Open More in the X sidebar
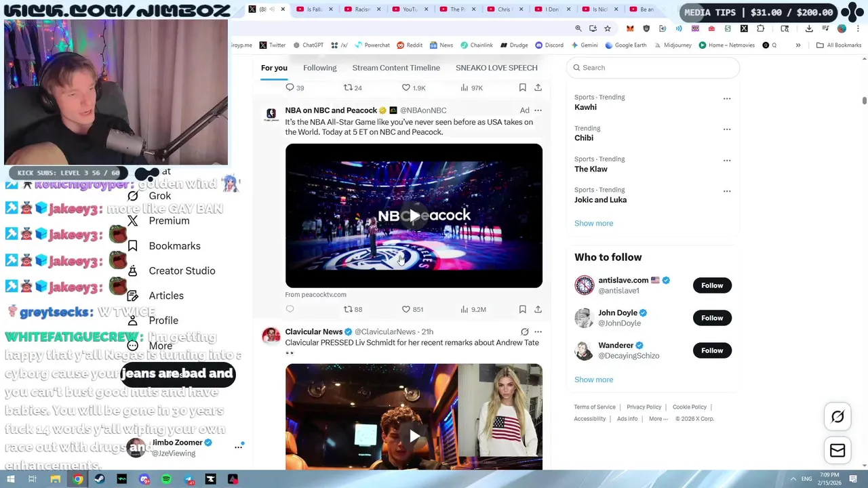This screenshot has width=868, height=488. [x=150, y=346]
